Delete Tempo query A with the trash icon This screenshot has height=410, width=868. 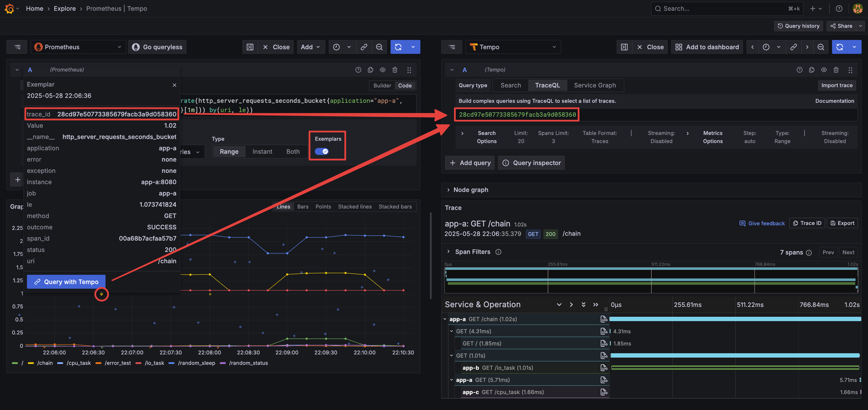[x=836, y=70]
